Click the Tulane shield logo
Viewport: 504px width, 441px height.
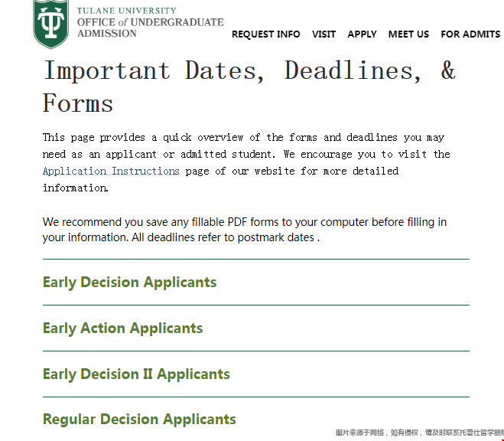pyautogui.click(x=51, y=22)
